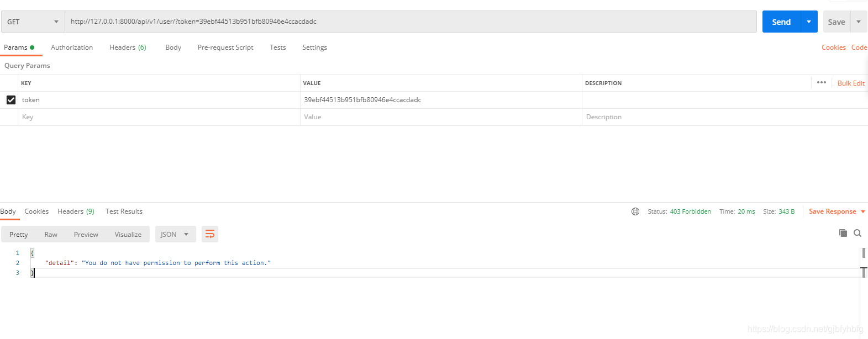The image size is (868, 339).
Task: Open the JSON format dropdown
Action: coord(175,234)
